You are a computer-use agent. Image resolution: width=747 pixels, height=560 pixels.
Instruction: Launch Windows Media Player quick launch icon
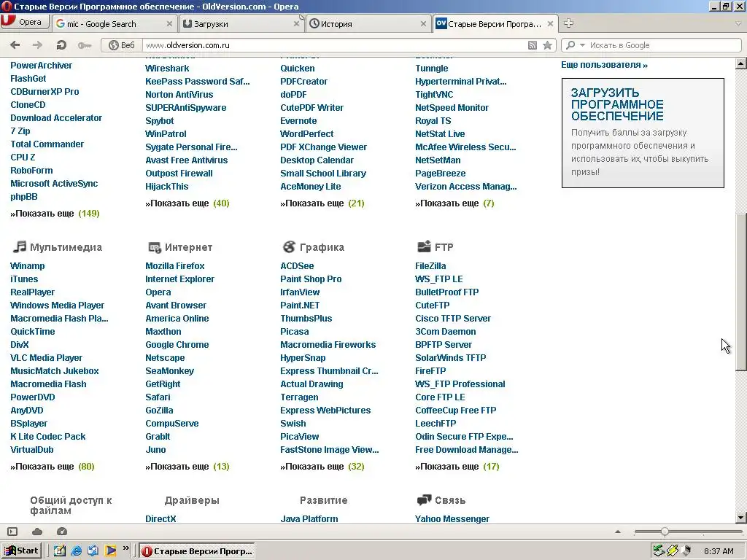pyautogui.click(x=111, y=551)
